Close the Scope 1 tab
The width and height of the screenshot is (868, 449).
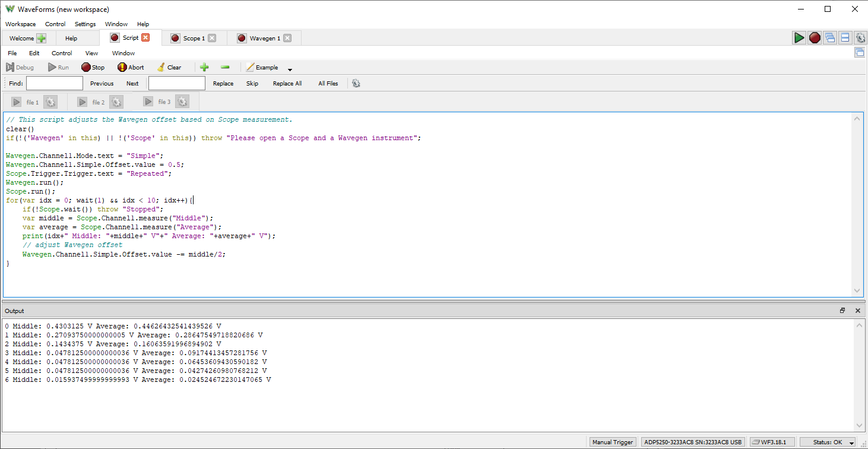pyautogui.click(x=212, y=38)
